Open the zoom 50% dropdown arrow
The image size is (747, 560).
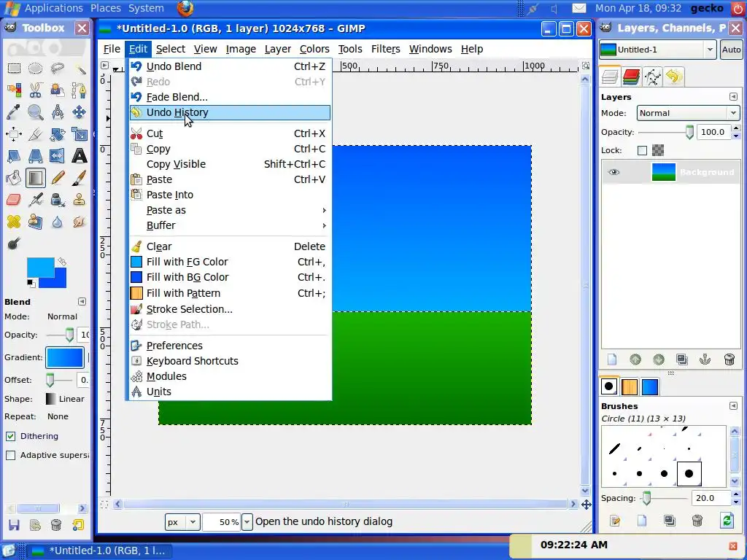247,522
